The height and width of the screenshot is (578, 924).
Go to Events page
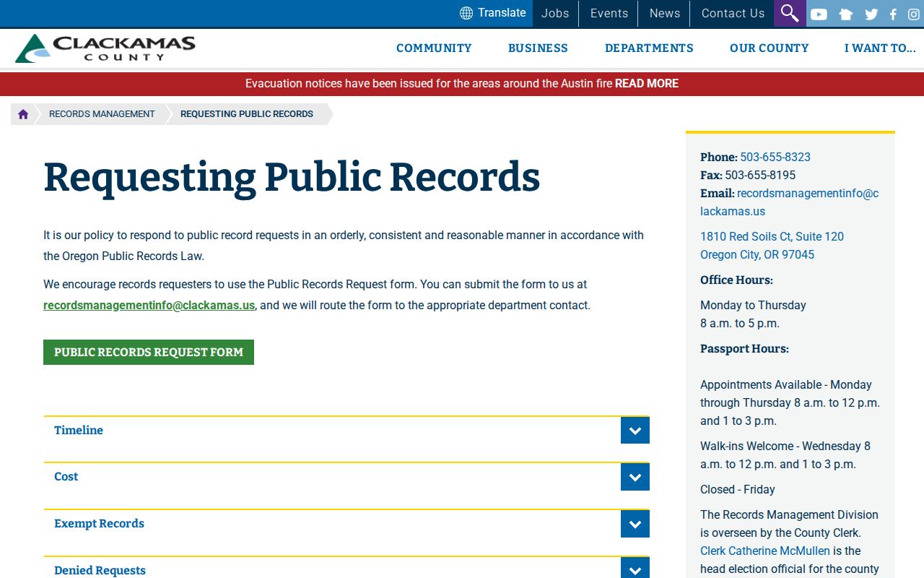[609, 13]
